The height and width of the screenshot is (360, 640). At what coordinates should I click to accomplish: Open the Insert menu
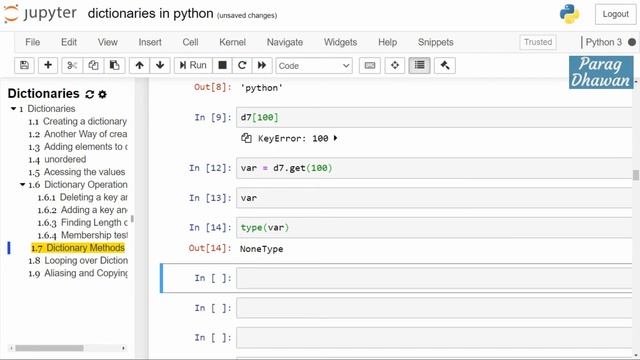click(x=150, y=42)
